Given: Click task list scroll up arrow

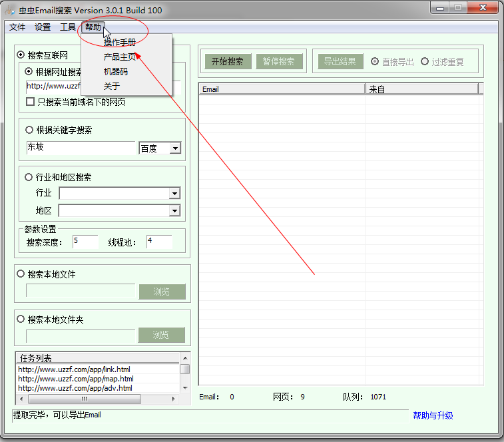Looking at the screenshot, I should 185,357.
